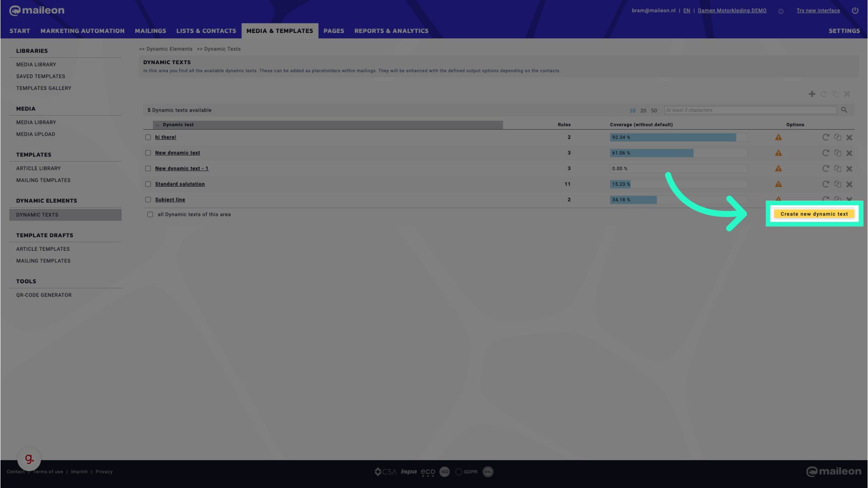Click DYNAMIC TEXTS in the left sidebar

(x=37, y=215)
